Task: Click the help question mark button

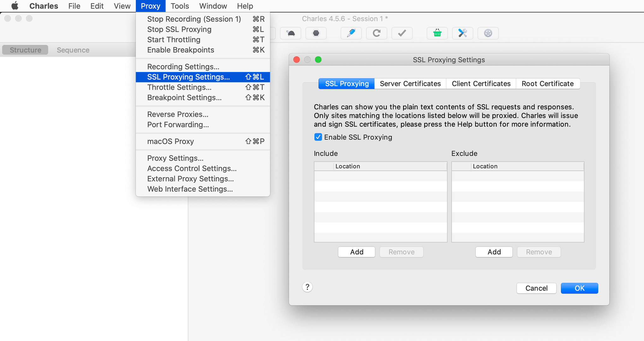Action: (x=307, y=287)
